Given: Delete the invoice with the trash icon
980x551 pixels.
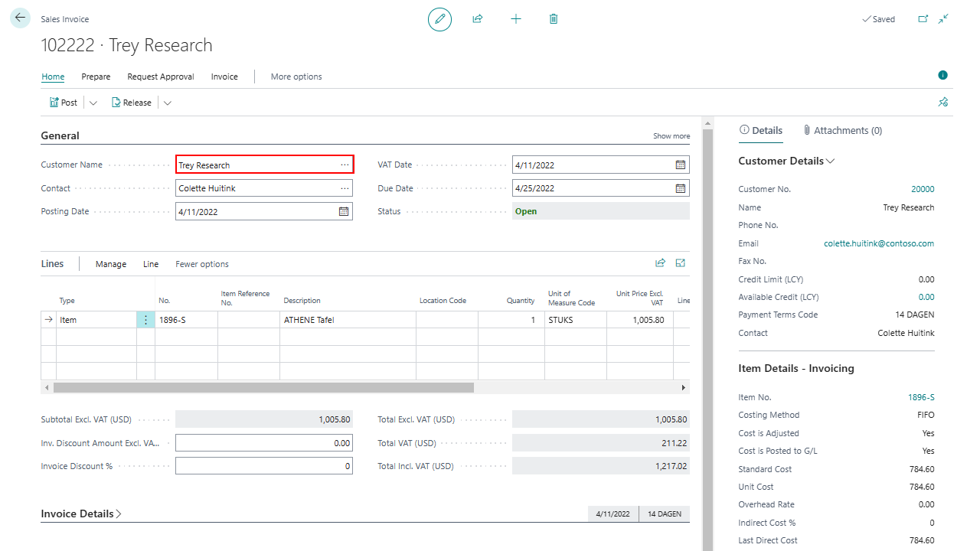Looking at the screenshot, I should 554,19.
